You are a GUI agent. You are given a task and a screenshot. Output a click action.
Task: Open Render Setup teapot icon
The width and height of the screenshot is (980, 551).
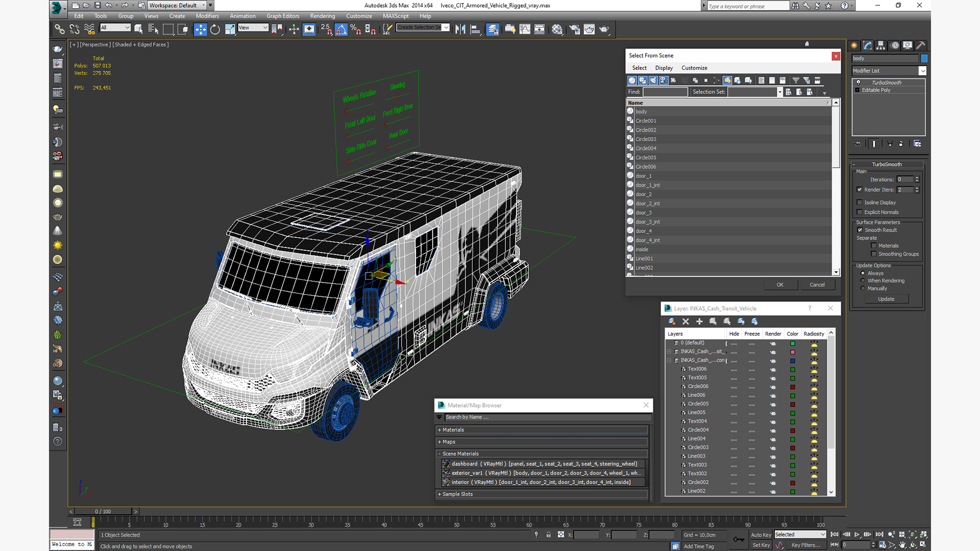pos(575,29)
